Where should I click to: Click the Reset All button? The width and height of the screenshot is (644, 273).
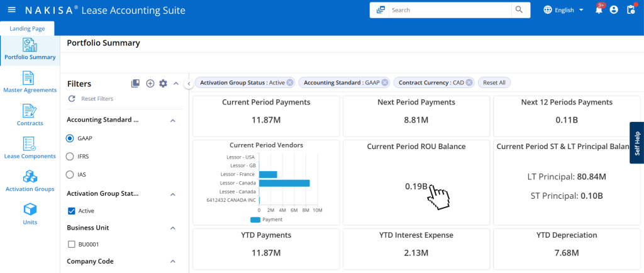[x=494, y=82]
